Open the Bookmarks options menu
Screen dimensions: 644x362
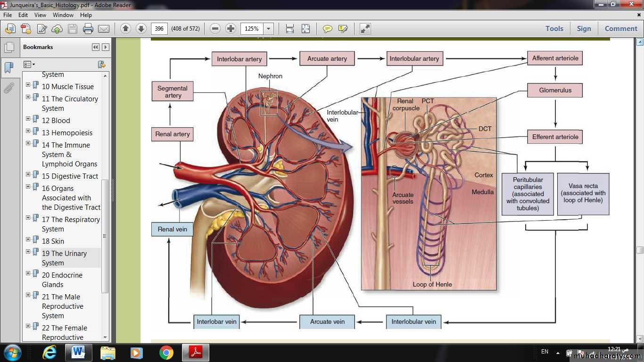click(x=29, y=64)
